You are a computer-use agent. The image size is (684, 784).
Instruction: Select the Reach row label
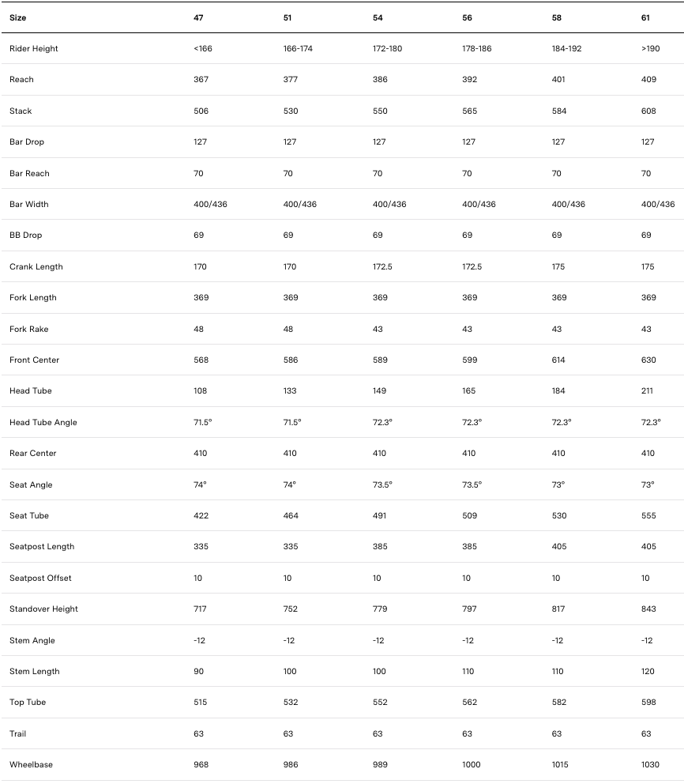click(x=21, y=80)
